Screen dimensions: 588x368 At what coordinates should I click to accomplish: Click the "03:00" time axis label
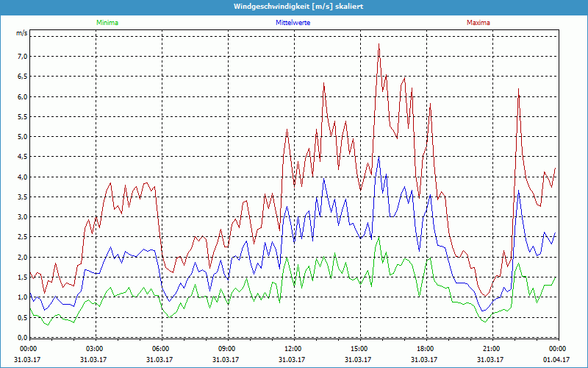(x=94, y=349)
